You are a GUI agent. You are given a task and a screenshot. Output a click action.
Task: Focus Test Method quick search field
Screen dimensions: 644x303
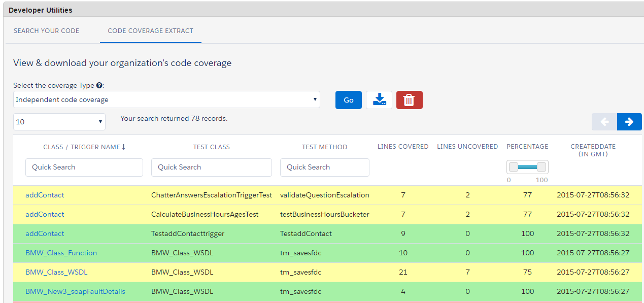[x=325, y=167]
